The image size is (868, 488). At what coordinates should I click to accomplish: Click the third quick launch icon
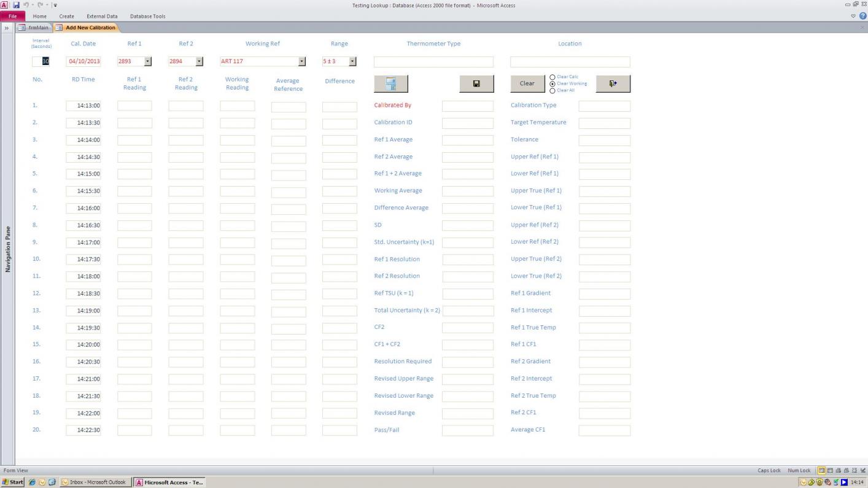(52, 482)
